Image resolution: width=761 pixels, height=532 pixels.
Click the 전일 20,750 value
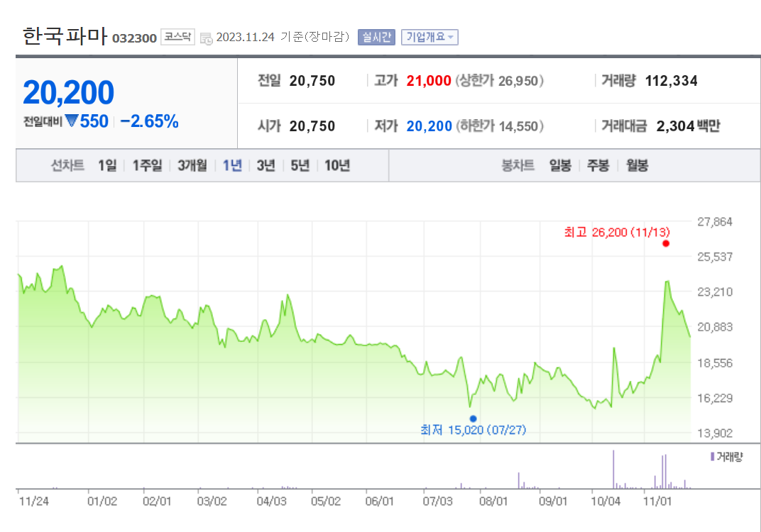(x=312, y=80)
